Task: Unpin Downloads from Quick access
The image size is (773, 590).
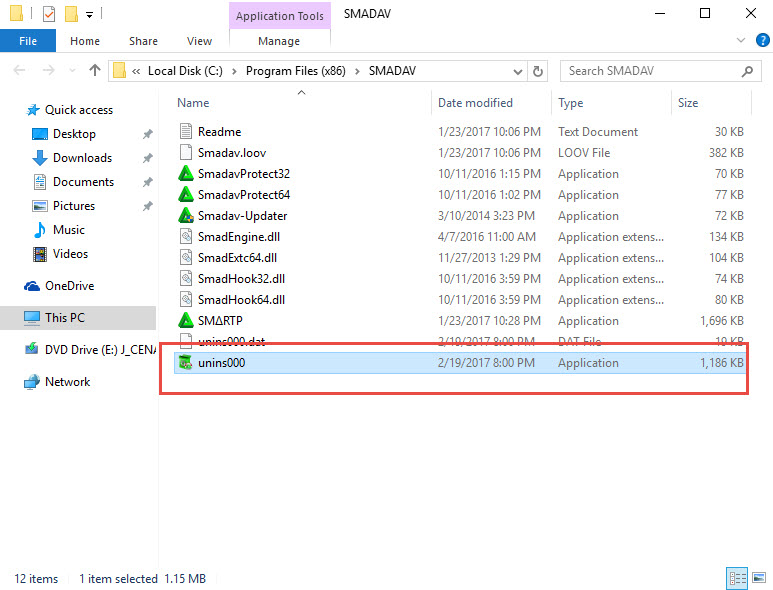Action: tap(147, 158)
